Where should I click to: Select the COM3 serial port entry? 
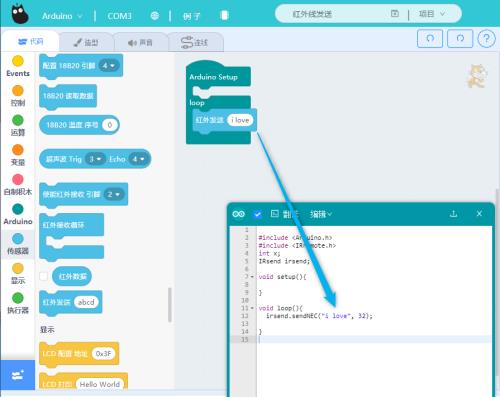pyautogui.click(x=119, y=16)
